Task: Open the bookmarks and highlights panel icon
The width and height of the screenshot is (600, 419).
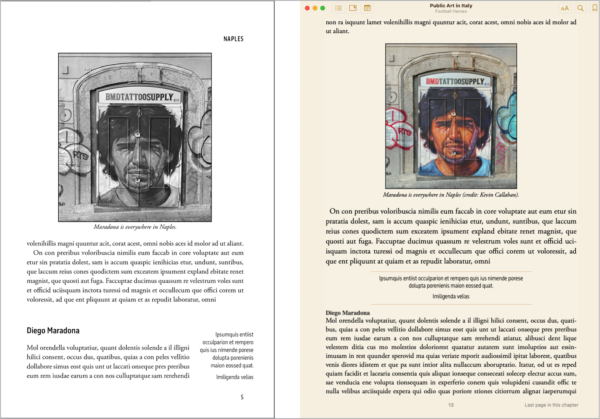Action: (353, 8)
